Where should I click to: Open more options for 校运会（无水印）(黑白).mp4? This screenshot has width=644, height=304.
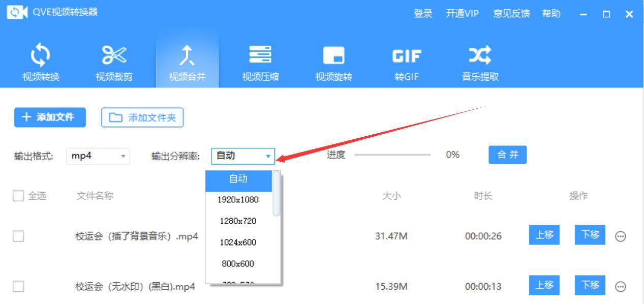[x=621, y=287]
